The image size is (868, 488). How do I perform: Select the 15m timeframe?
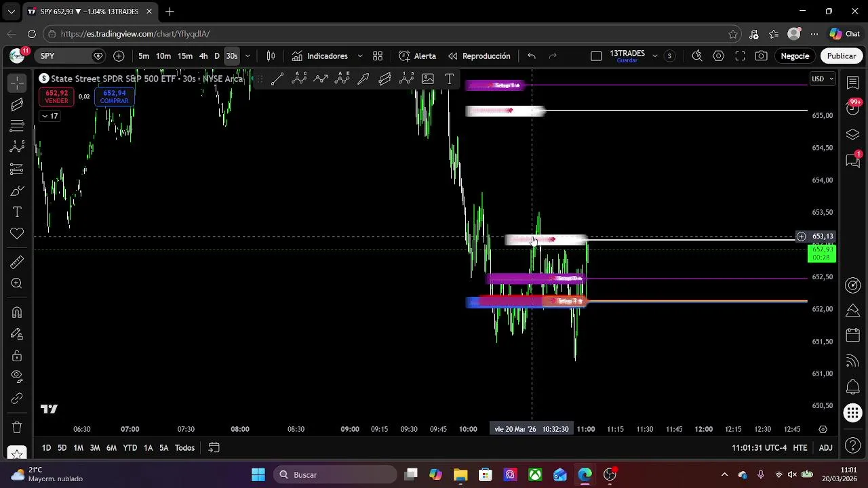coord(185,56)
